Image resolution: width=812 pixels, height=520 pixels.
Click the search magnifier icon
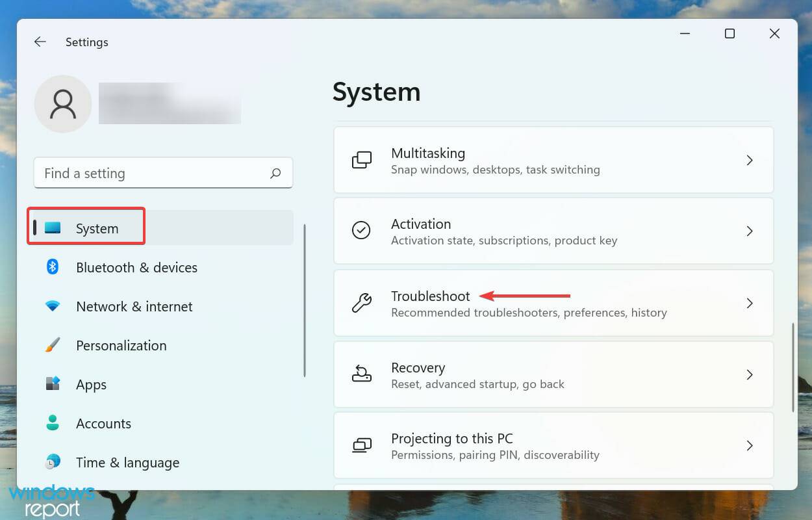[x=276, y=173]
